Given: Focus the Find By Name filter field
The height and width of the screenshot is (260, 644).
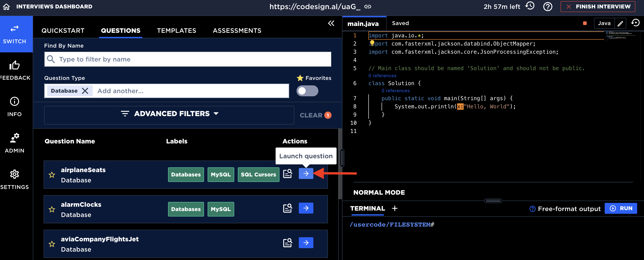Looking at the screenshot, I should click(188, 59).
